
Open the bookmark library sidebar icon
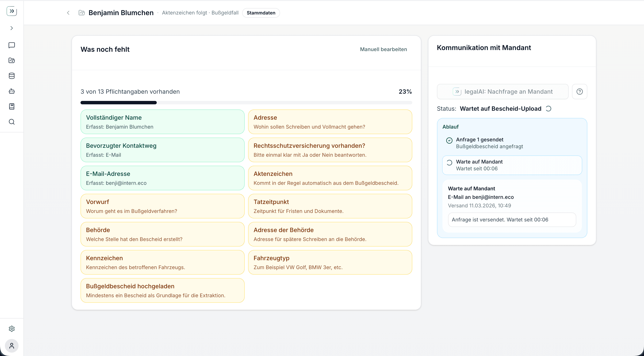pyautogui.click(x=12, y=106)
